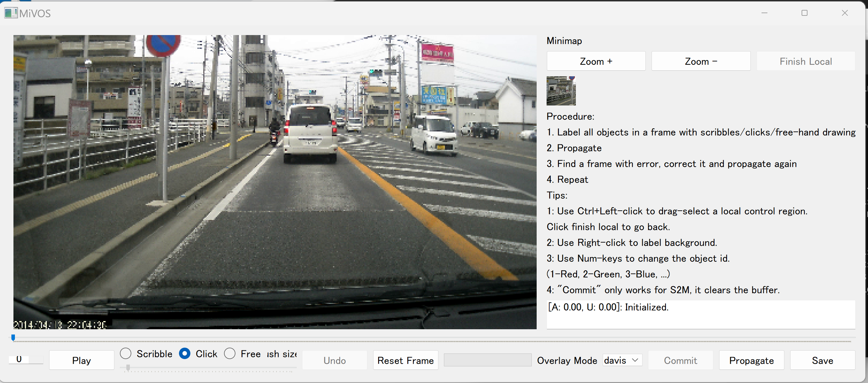868x383 pixels.
Task: Click the minimap thumbnail image
Action: pos(561,91)
